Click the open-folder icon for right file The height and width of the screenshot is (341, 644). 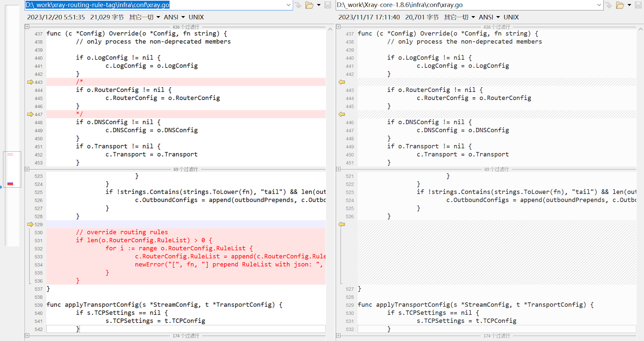pos(620,5)
